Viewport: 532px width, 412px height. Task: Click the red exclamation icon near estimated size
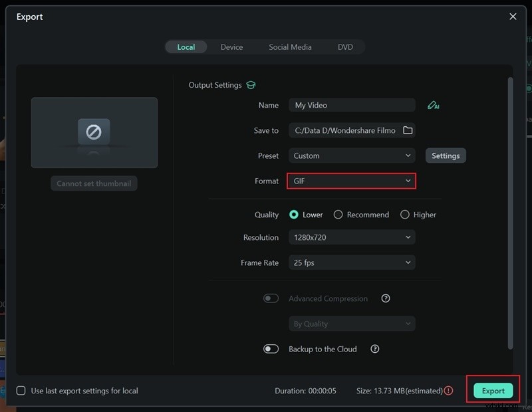click(x=447, y=391)
